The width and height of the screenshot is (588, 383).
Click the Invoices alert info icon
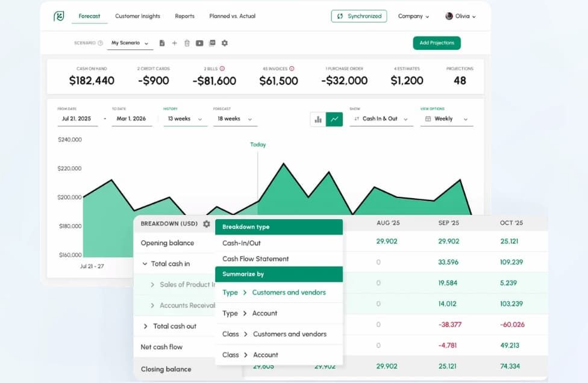(x=292, y=69)
